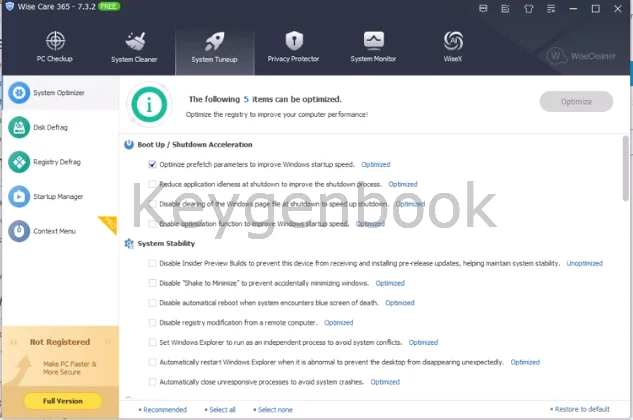Check Disable "Shake to Minimize" option
The width and height of the screenshot is (633, 420).
(152, 283)
